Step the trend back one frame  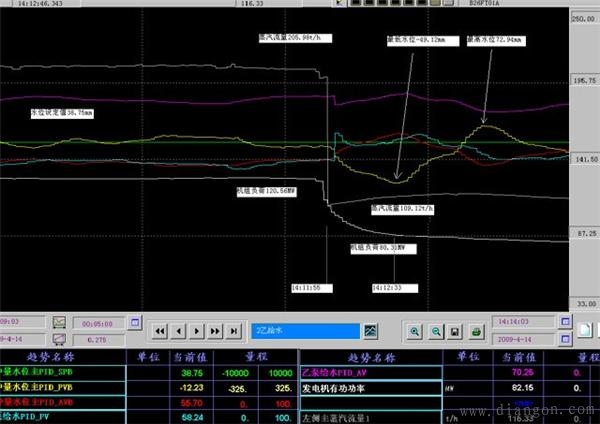178,330
